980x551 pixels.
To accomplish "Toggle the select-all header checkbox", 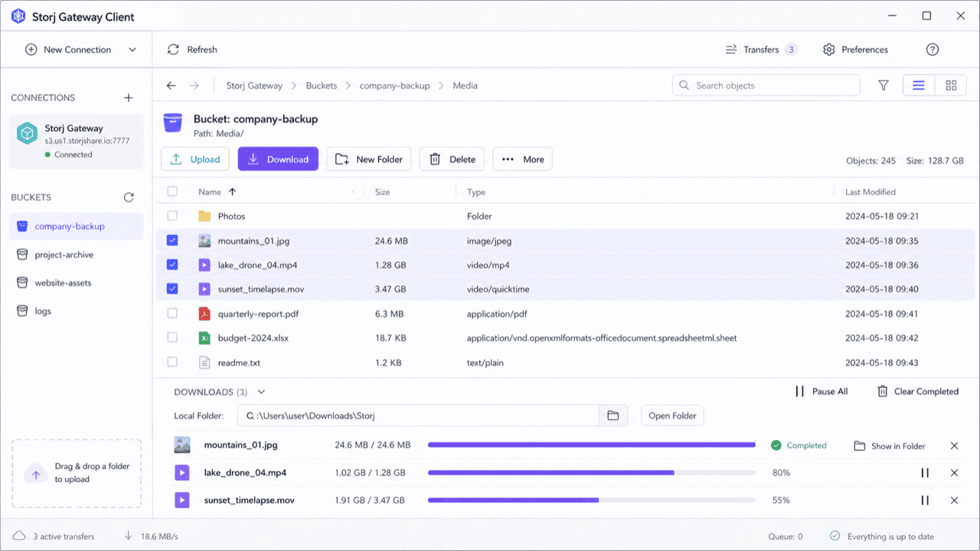I will (172, 192).
